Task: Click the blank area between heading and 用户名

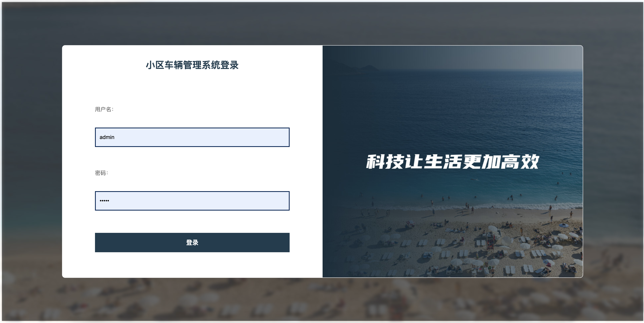Action: 192,89
